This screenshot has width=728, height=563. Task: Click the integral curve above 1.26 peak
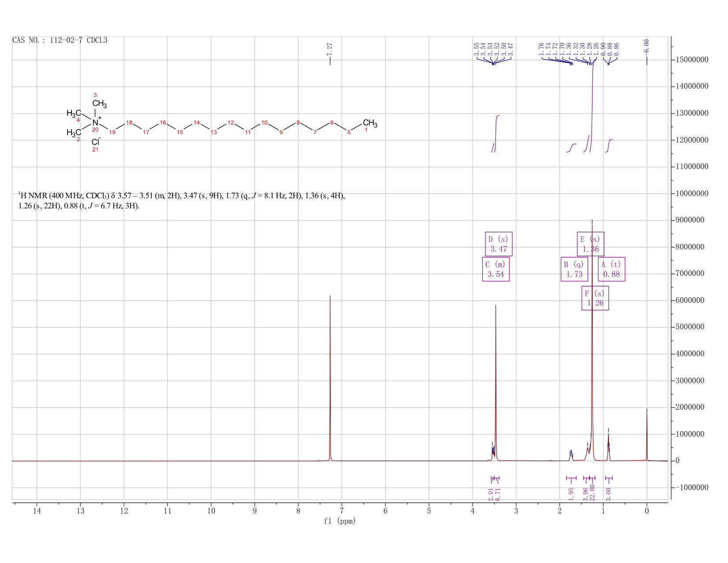click(593, 106)
